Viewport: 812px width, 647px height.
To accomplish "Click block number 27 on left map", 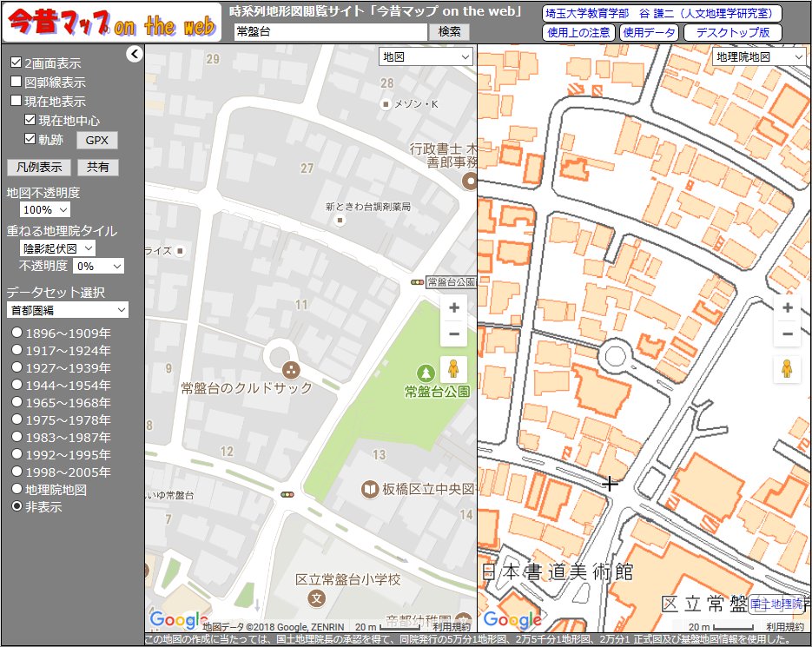I will pos(307,168).
